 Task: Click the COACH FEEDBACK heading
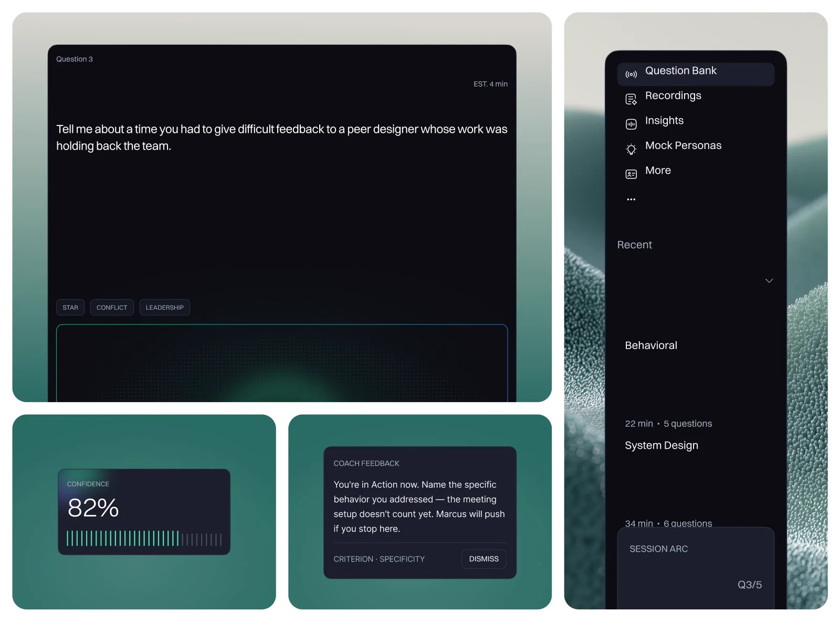366,463
